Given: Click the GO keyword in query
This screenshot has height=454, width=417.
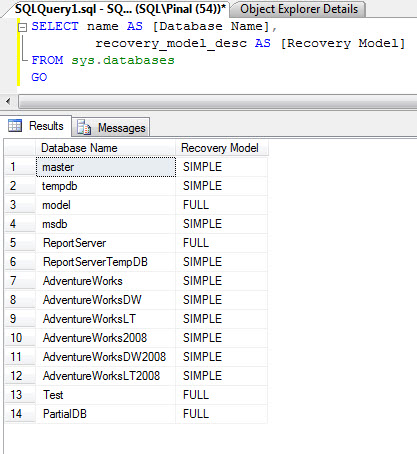Looking at the screenshot, I should point(39,77).
